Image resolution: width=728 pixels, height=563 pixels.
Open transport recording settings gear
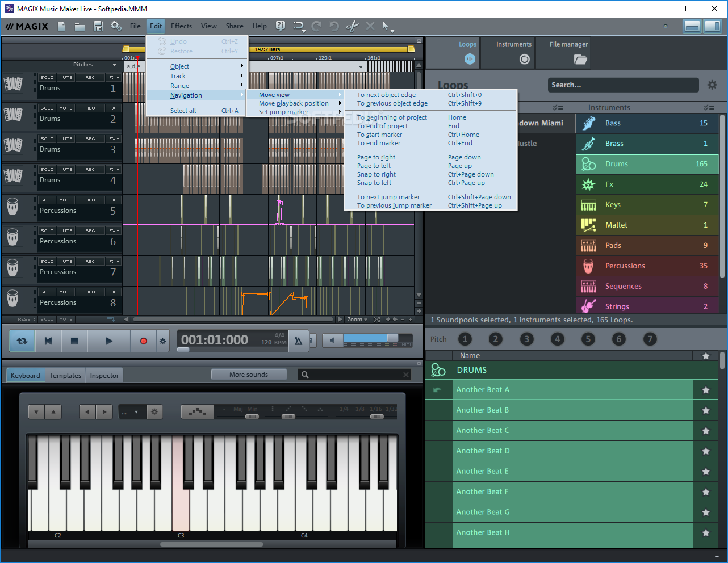point(162,341)
